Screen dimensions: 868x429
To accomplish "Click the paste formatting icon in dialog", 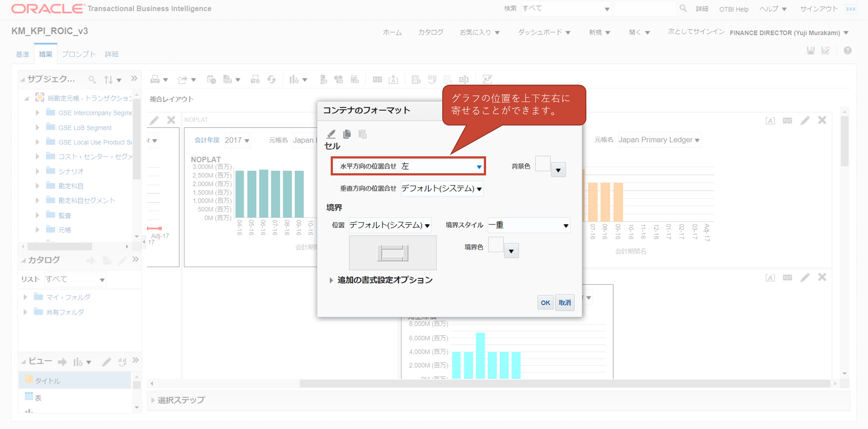I will (x=362, y=134).
